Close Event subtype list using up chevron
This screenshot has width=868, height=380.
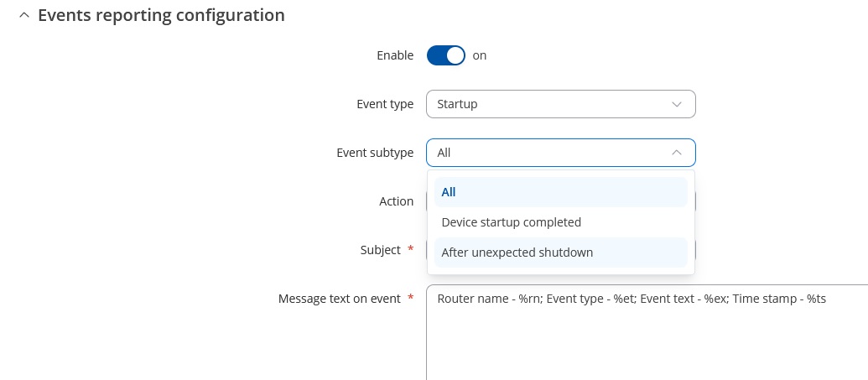click(677, 153)
